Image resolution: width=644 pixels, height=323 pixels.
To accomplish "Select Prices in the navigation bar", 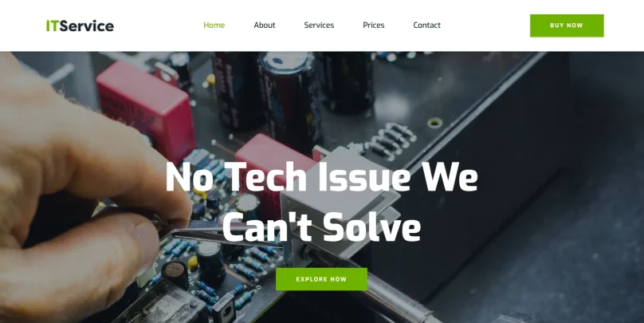I will (373, 25).
